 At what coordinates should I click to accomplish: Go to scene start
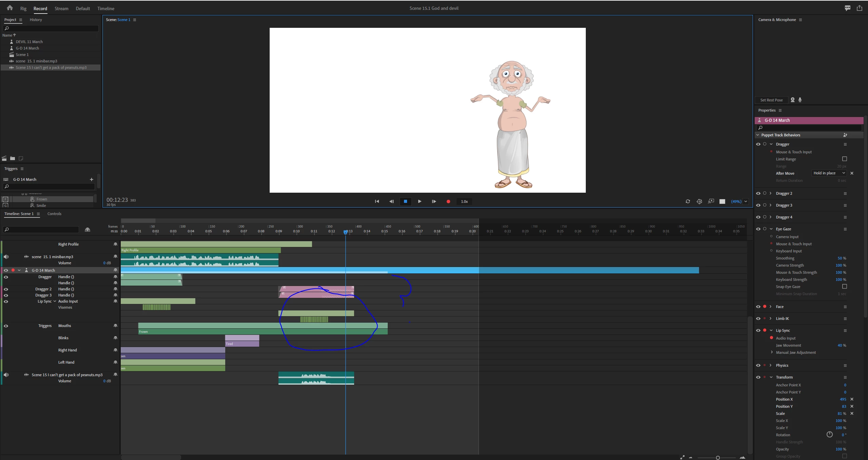(x=377, y=202)
